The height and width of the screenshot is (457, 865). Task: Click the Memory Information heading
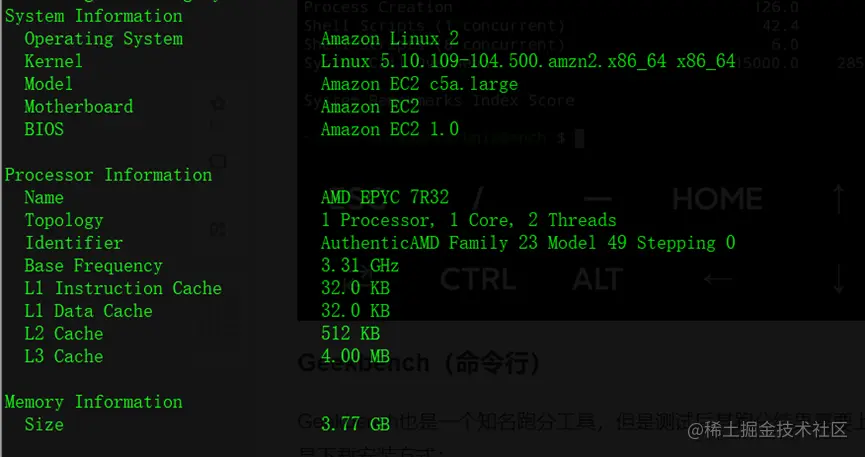point(94,402)
